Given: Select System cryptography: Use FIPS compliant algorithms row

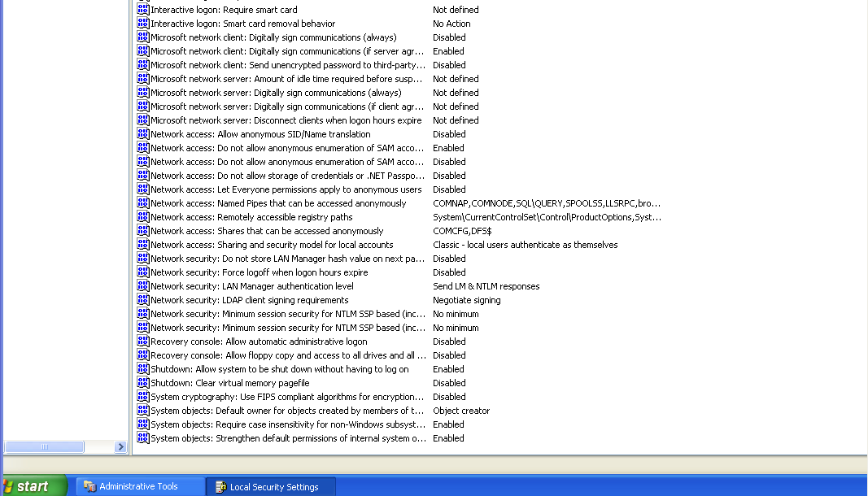Looking at the screenshot, I should (286, 397).
